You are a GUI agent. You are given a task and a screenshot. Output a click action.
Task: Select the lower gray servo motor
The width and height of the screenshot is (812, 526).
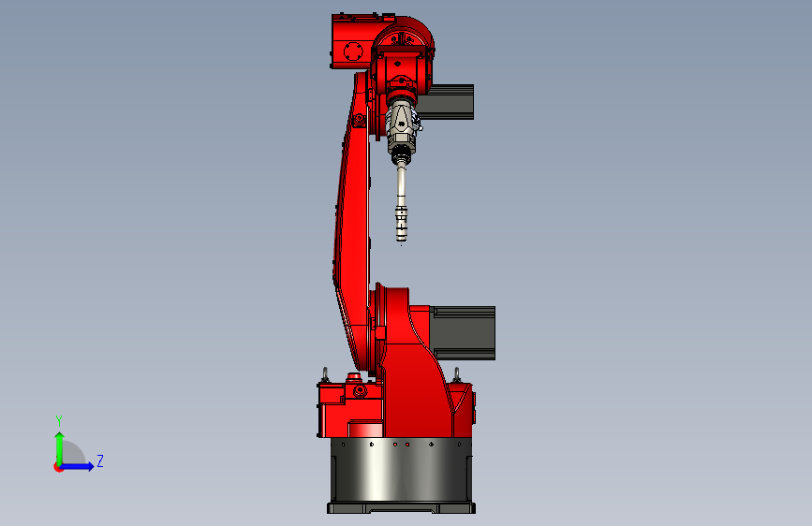coord(463,333)
